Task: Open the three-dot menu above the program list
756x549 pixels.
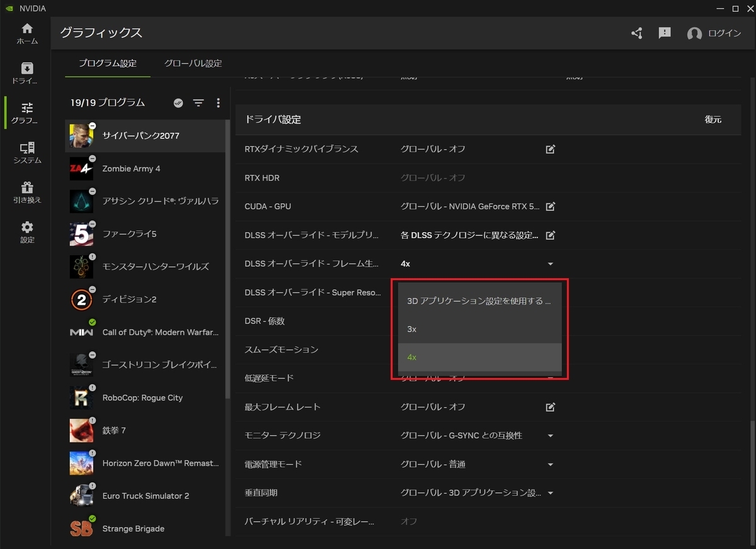Action: click(219, 103)
